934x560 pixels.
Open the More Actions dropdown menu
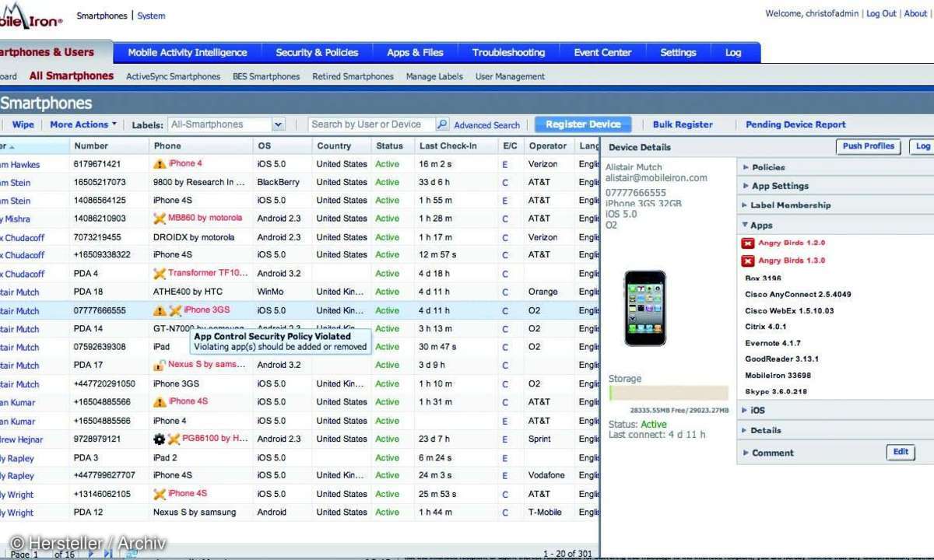click(x=83, y=124)
